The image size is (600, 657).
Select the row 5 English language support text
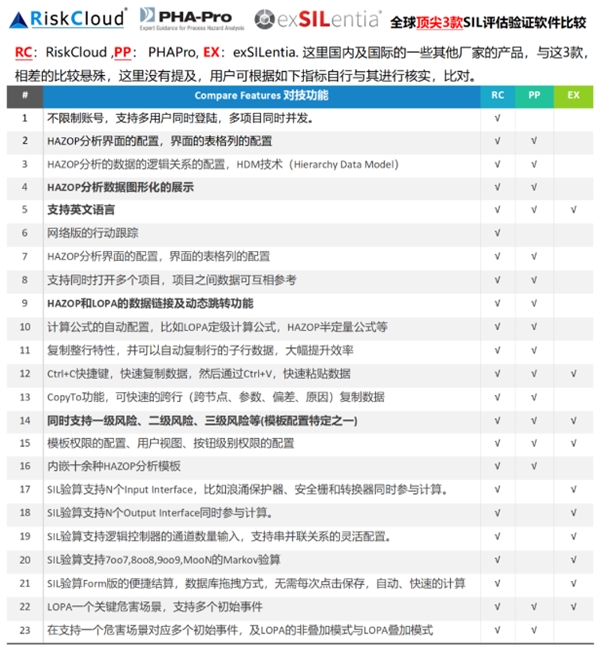coord(81,210)
